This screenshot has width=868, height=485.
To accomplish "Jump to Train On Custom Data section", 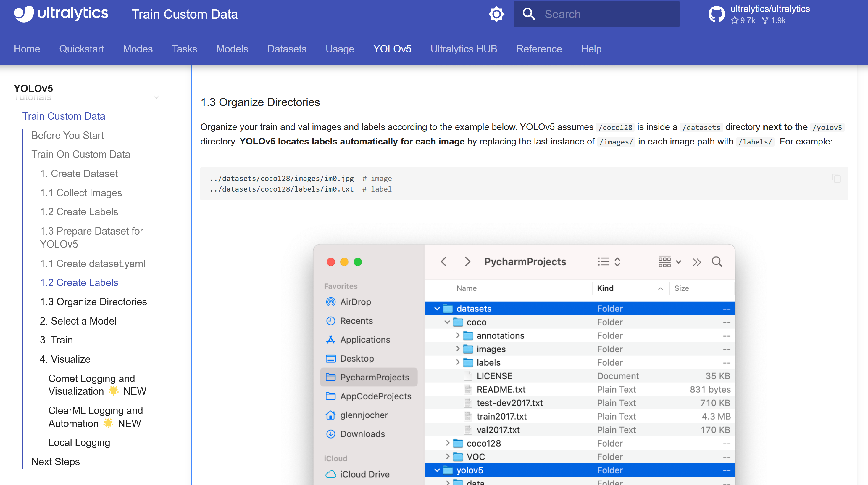I will (81, 154).
